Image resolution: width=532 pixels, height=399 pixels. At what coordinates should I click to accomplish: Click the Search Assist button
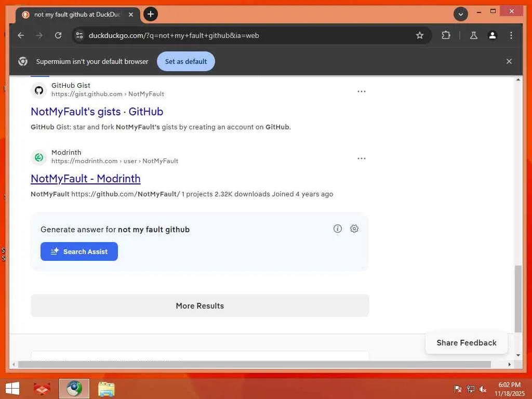[79, 251]
